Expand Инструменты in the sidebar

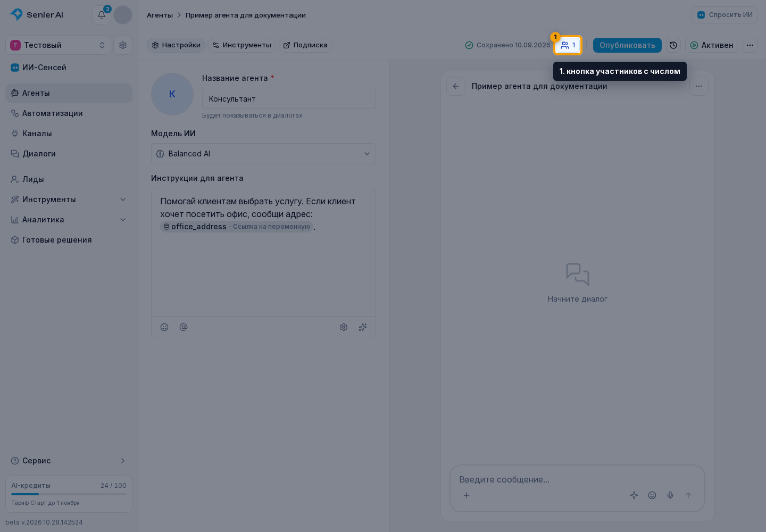click(69, 199)
